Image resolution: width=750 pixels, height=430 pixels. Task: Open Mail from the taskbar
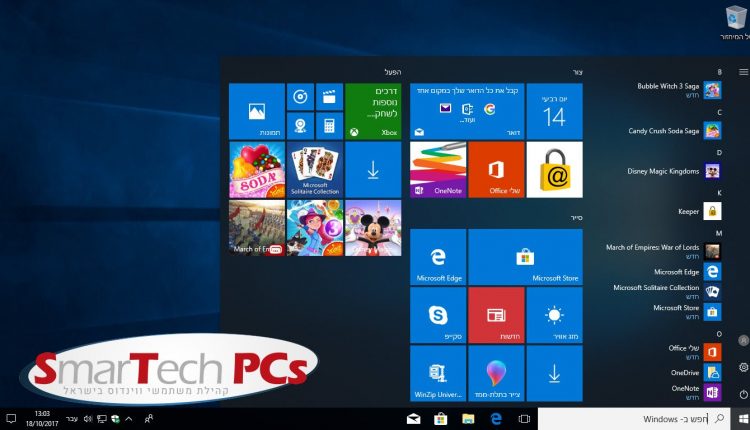413,419
